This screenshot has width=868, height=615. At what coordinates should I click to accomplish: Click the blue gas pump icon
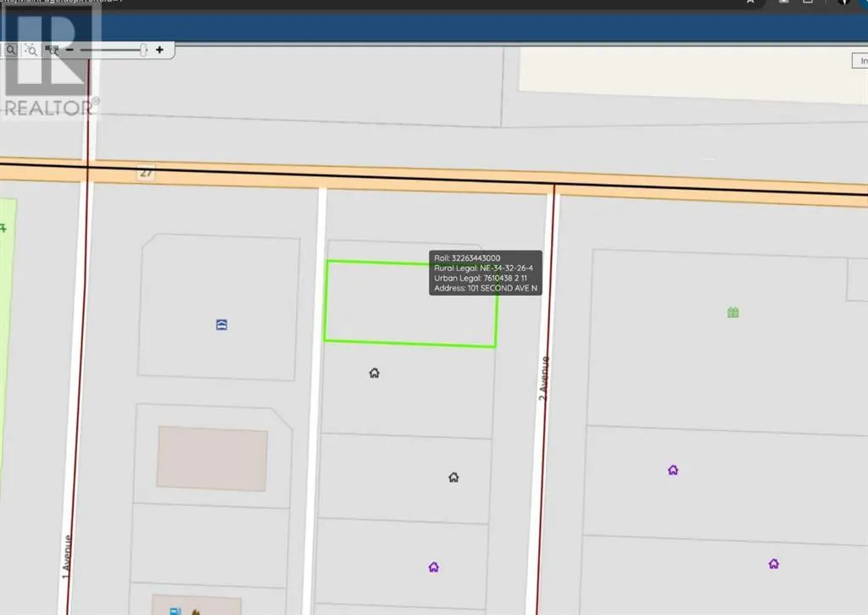tap(175, 609)
